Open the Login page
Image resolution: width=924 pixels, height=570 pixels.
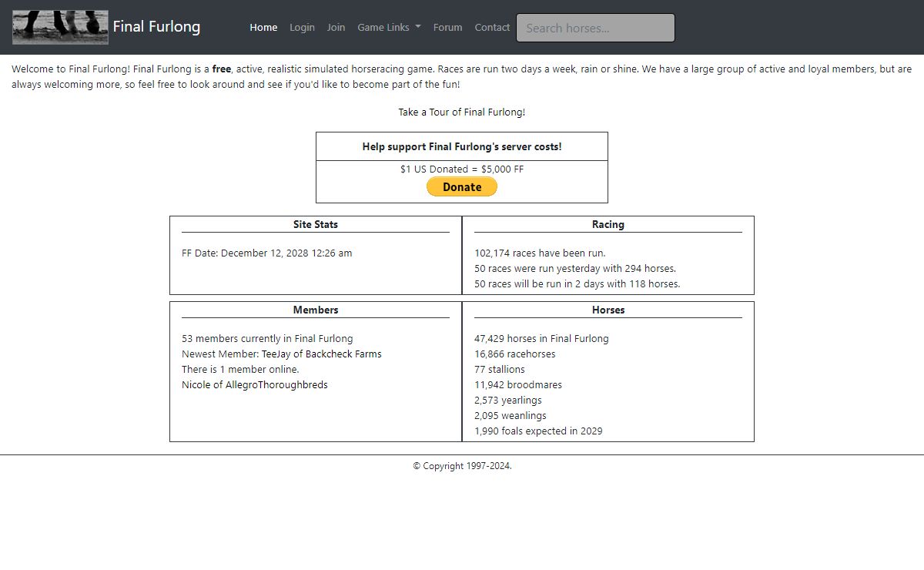point(302,27)
